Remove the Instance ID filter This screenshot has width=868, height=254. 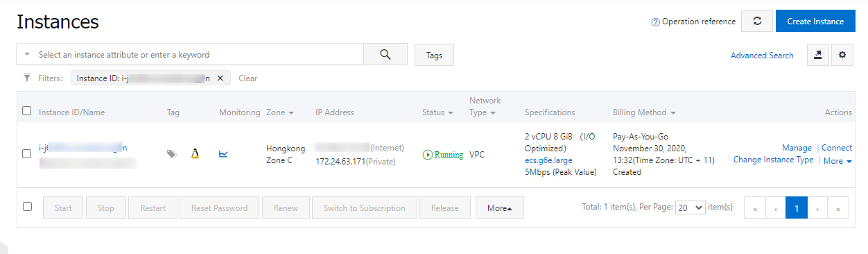point(220,78)
